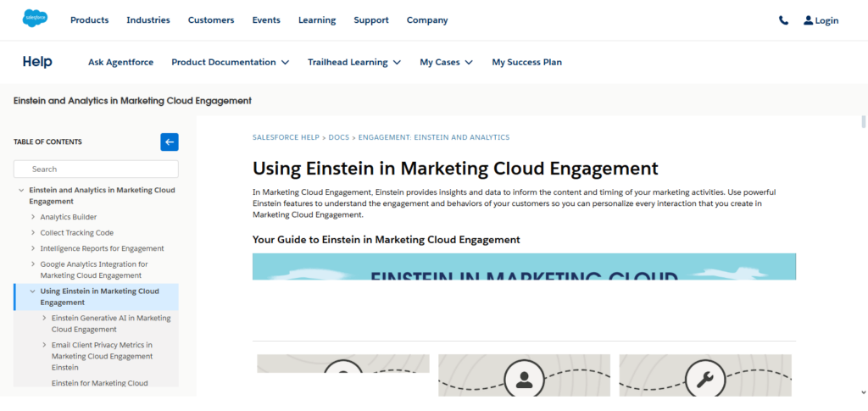Open the Industries menu
This screenshot has height=411, width=868.
click(148, 19)
